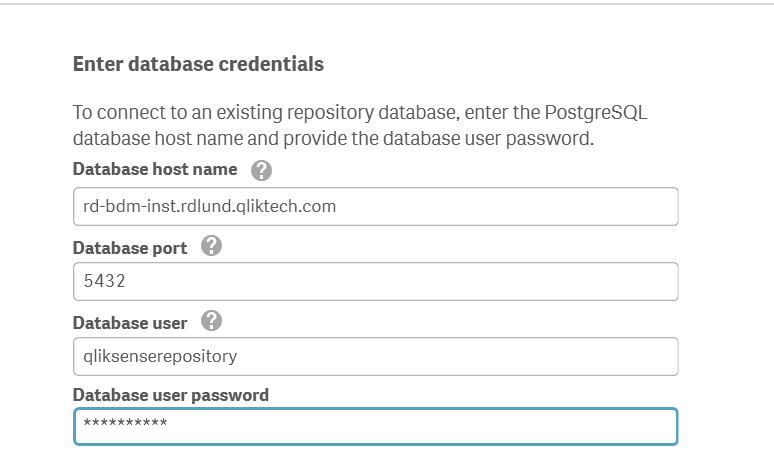
Task: Open the Database port help tooltip icon
Action: (211, 246)
